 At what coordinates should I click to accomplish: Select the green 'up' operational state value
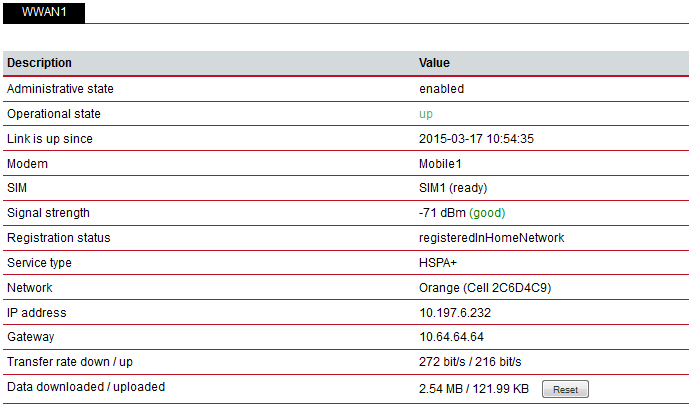click(426, 115)
